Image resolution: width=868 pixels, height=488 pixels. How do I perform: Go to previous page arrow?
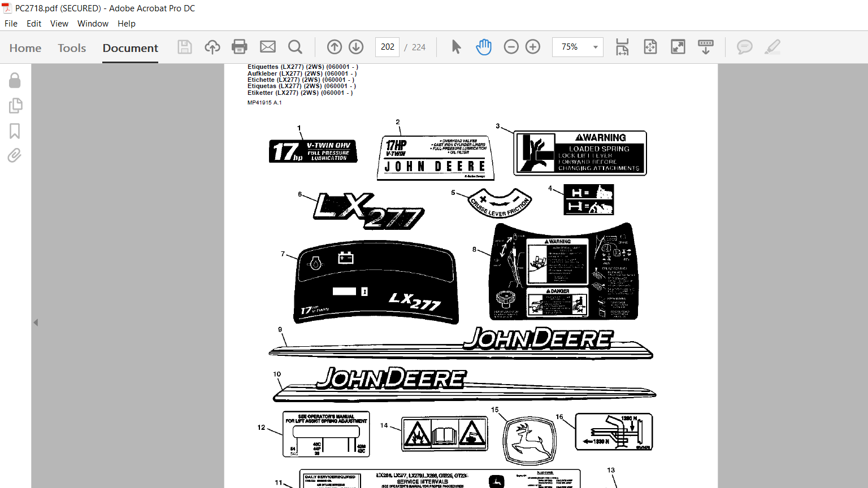point(335,47)
